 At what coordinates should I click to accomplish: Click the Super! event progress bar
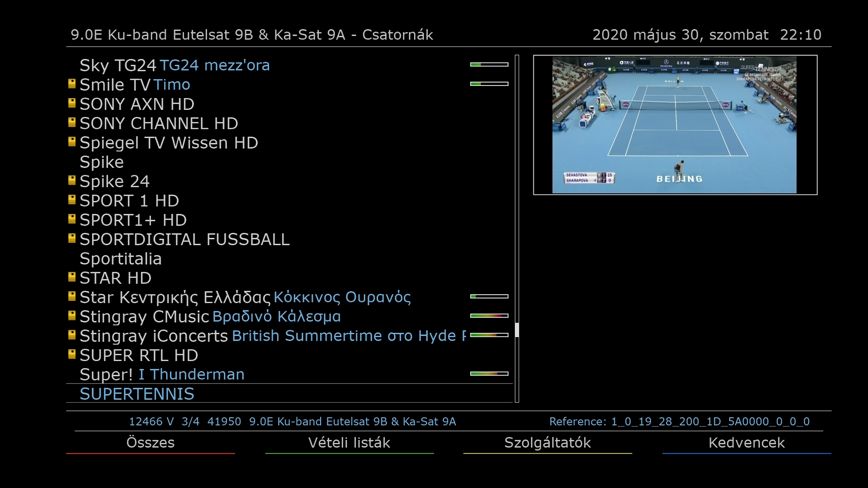click(489, 374)
